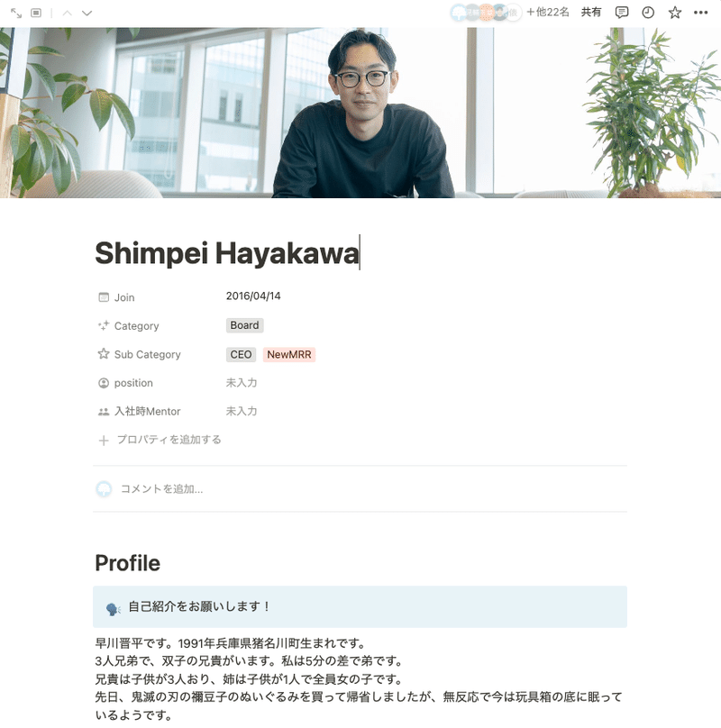Open the three-dot more options menu
Image resolution: width=721 pixels, height=728 pixels.
(700, 13)
